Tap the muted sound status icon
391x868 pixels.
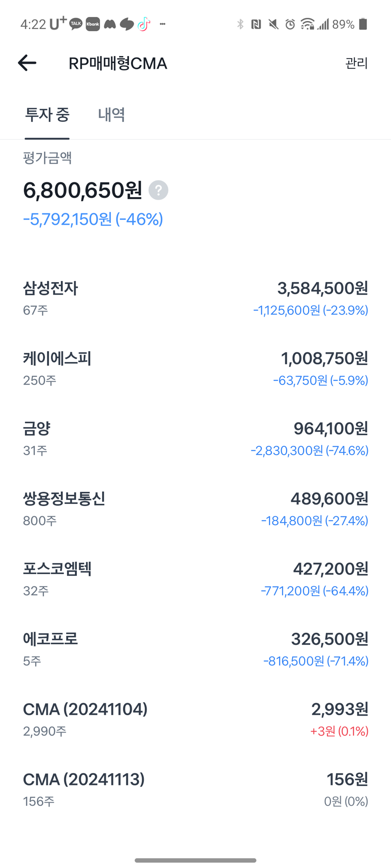(273, 24)
